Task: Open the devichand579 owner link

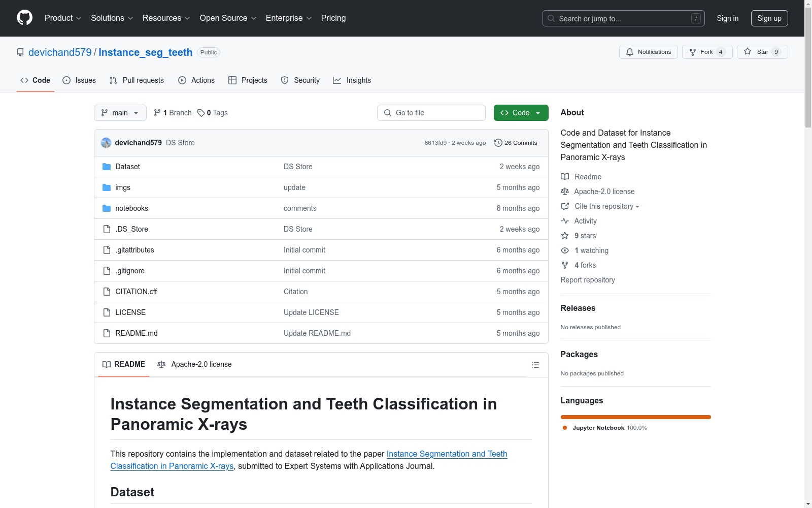Action: pos(60,52)
